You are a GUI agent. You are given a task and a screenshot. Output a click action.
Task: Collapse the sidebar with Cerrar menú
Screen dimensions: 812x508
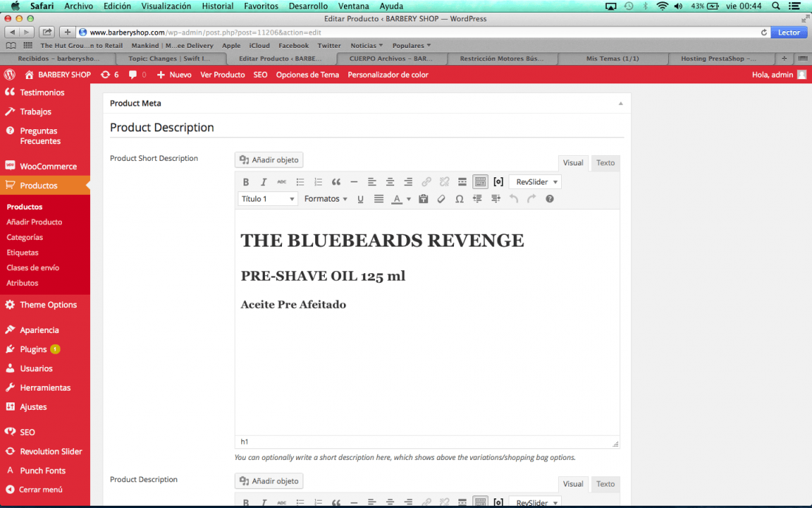click(34, 490)
